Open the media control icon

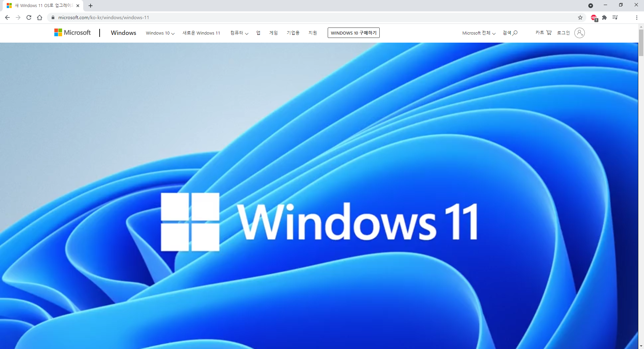pos(615,17)
